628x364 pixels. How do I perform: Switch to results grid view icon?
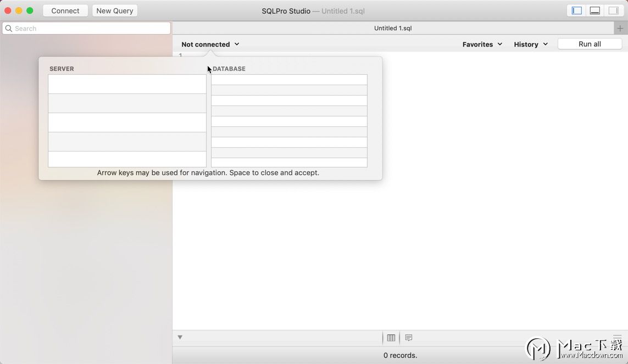(x=391, y=338)
